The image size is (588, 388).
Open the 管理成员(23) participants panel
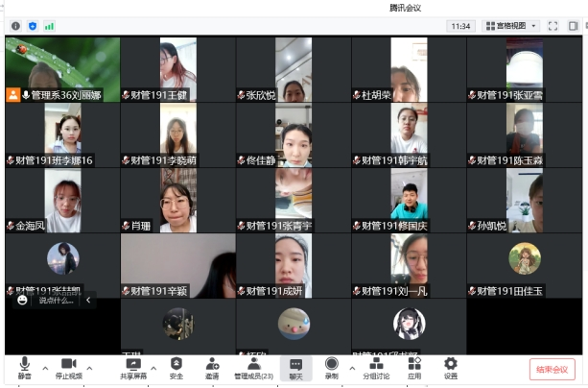click(x=253, y=368)
